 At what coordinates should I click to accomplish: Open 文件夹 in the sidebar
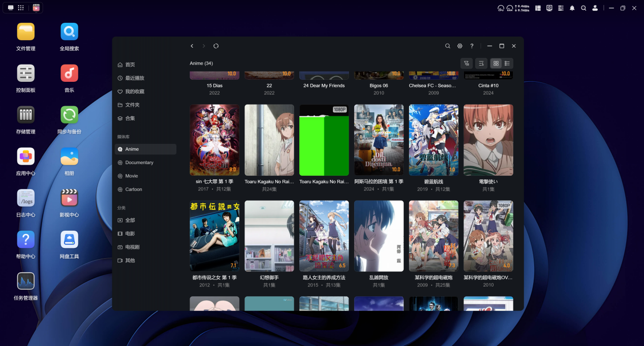145,105
